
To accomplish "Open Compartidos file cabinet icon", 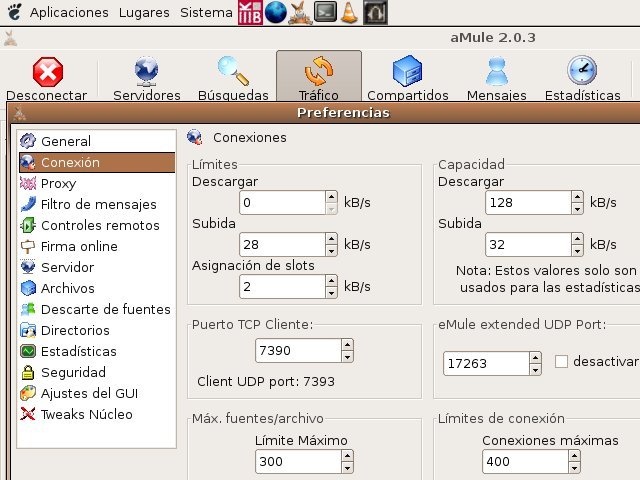I will (407, 71).
